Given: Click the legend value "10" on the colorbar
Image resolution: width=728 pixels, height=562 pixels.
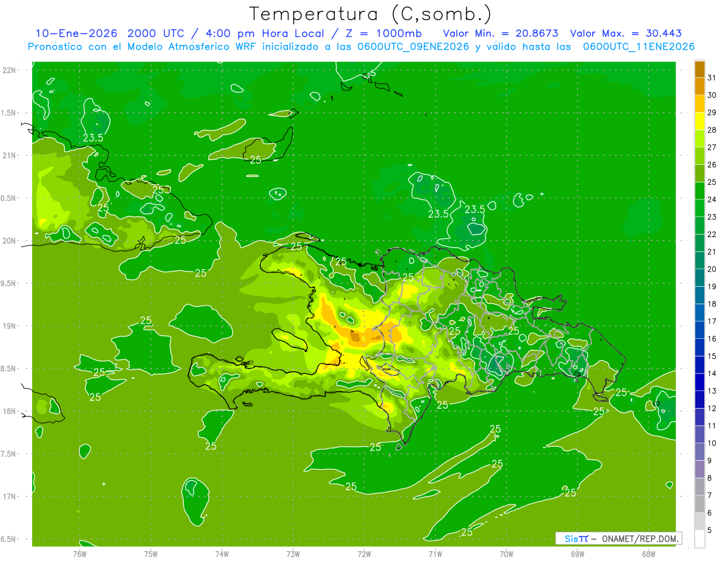Looking at the screenshot, I should 713,443.
